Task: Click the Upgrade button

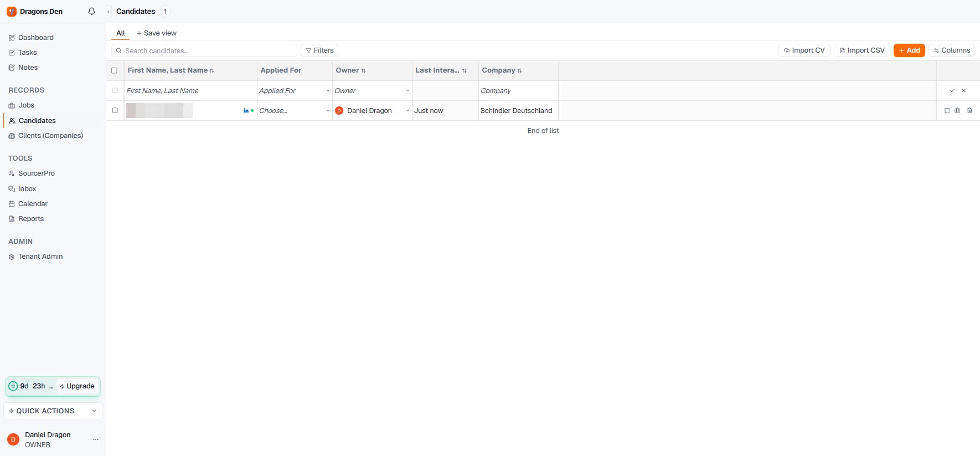Action: click(78, 386)
